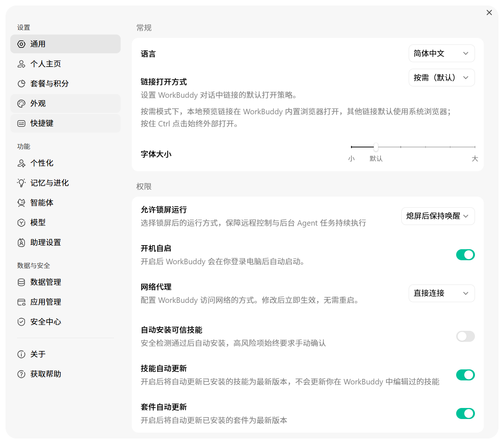Go to the 个人主页 settings page

tap(65, 64)
